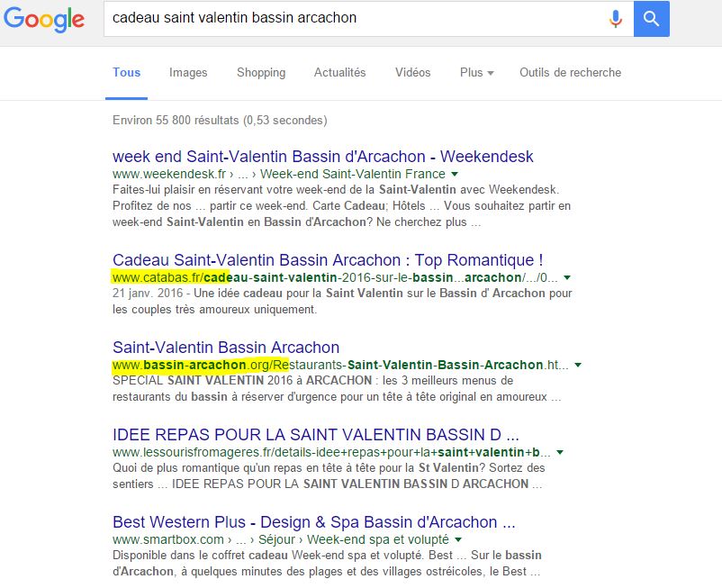Expand the arrow beside bassin-arcachon.org URL
722x588 pixels.
pyautogui.click(x=578, y=366)
